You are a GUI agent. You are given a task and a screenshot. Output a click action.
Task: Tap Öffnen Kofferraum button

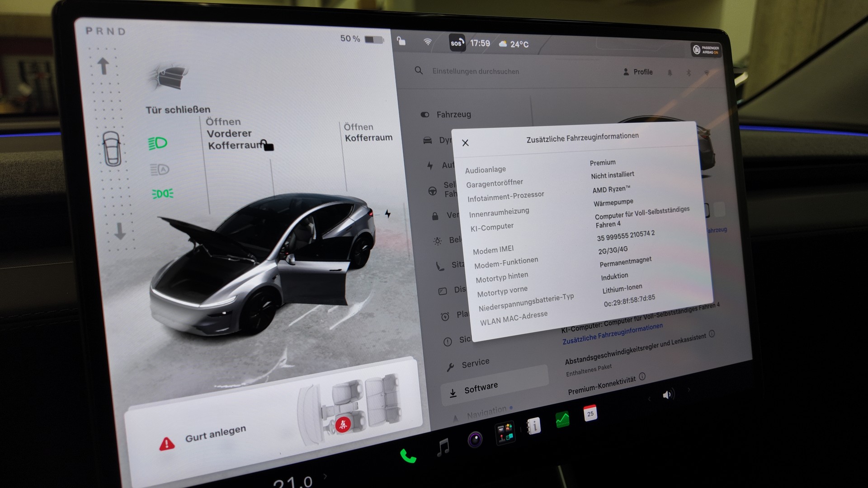[368, 133]
